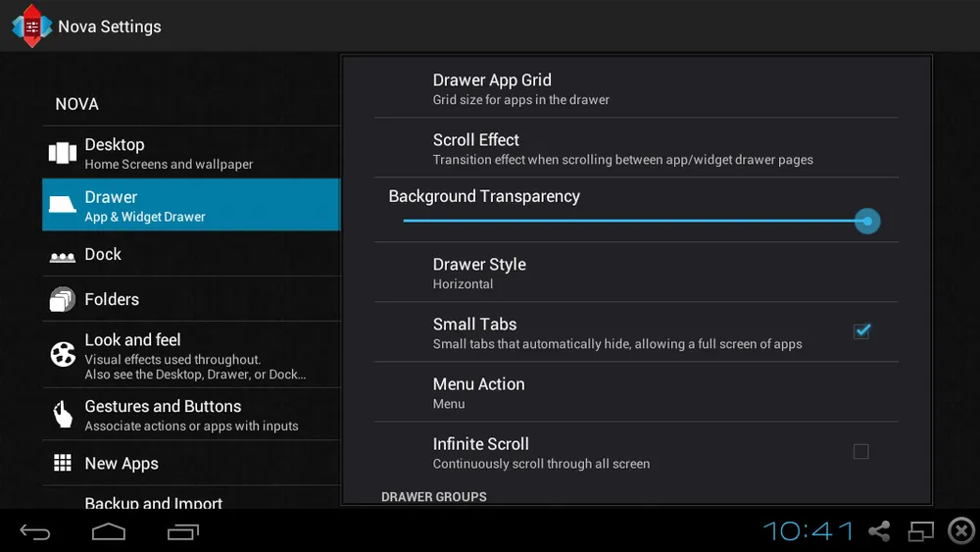Click 'Continuously scroll through all screen' description
Image resolution: width=980 pixels, height=552 pixels.
tap(541, 464)
